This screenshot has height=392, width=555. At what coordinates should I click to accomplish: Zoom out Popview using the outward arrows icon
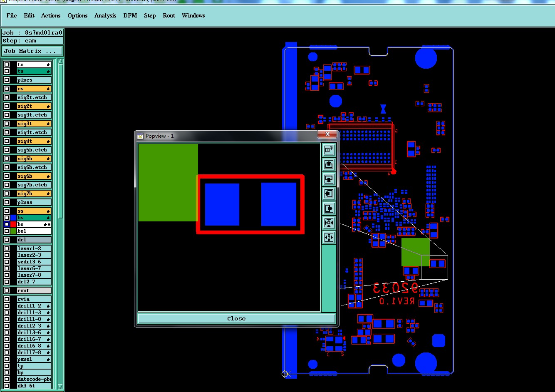[x=329, y=237]
